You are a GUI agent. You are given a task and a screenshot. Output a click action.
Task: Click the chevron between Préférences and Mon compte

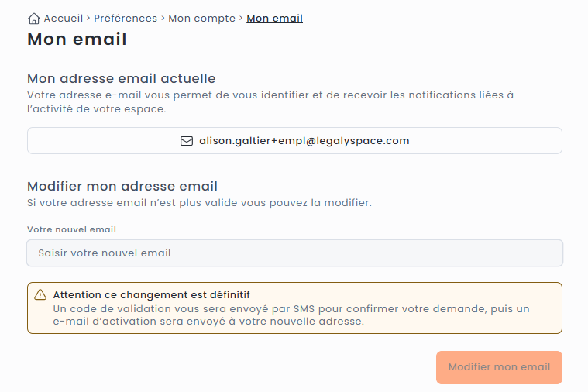[163, 19]
